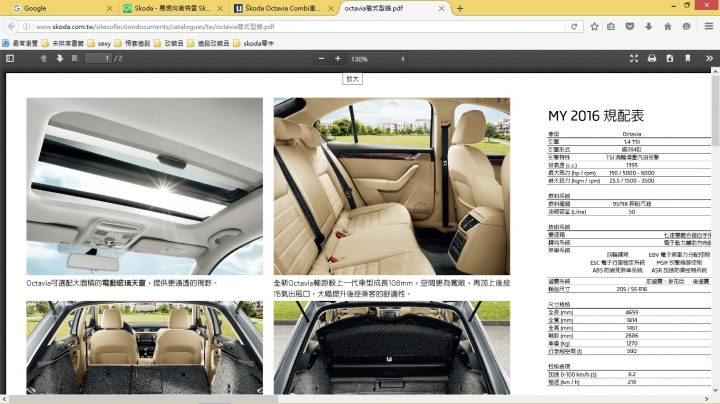Zoom in with the plus button

pyautogui.click(x=338, y=58)
